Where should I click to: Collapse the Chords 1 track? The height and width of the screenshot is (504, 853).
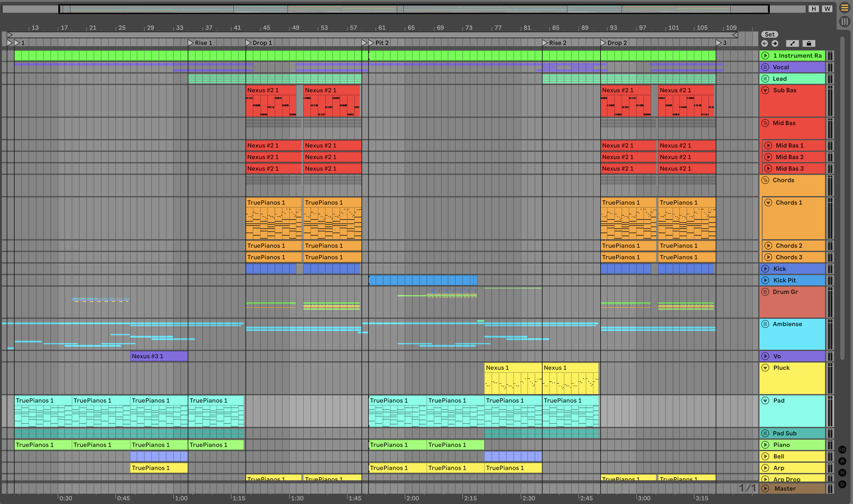pos(768,203)
